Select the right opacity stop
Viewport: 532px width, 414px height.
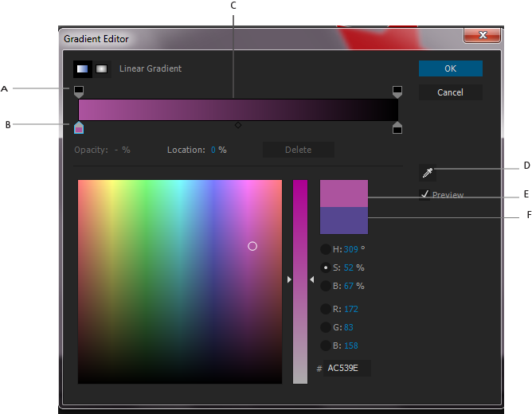pyautogui.click(x=397, y=92)
